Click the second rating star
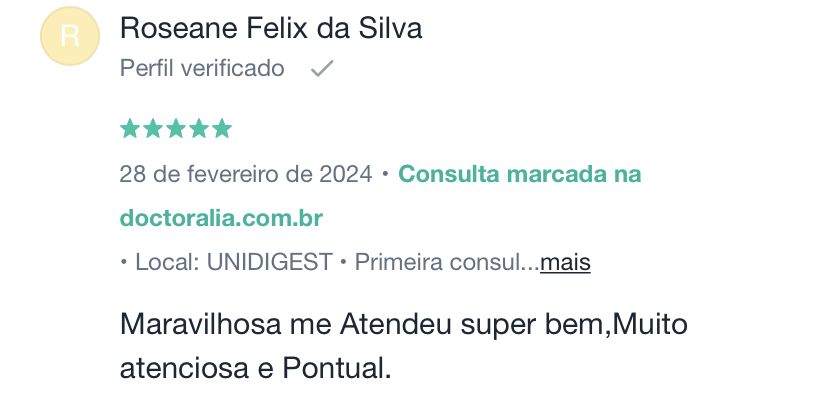Viewport: 828px width, 416px height. point(153,128)
